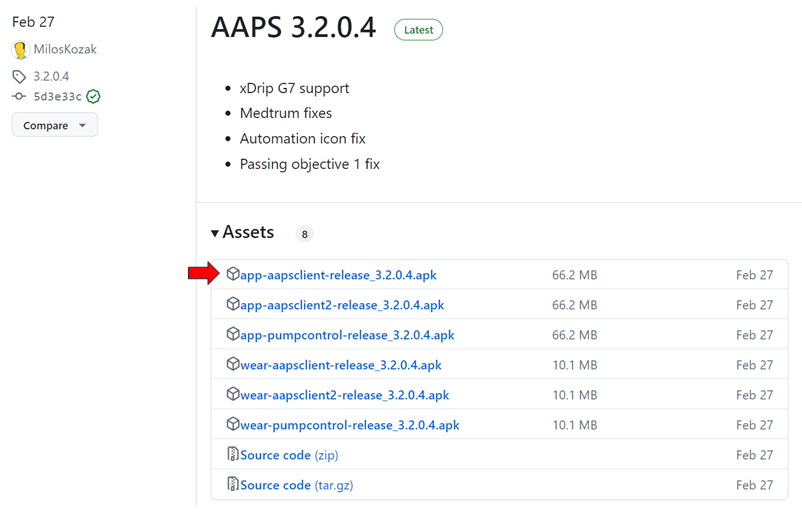The height and width of the screenshot is (521, 802).
Task: Click the 'Automation icon fix' note
Action: 303,139
